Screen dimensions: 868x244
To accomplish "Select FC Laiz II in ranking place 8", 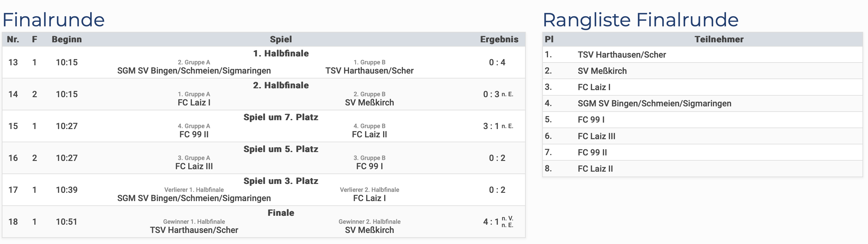I will pyautogui.click(x=595, y=169).
